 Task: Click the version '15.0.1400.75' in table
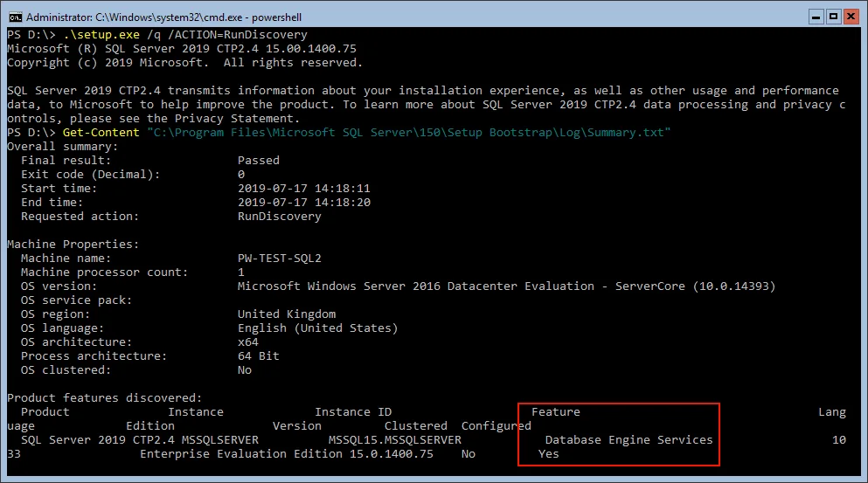tap(392, 454)
